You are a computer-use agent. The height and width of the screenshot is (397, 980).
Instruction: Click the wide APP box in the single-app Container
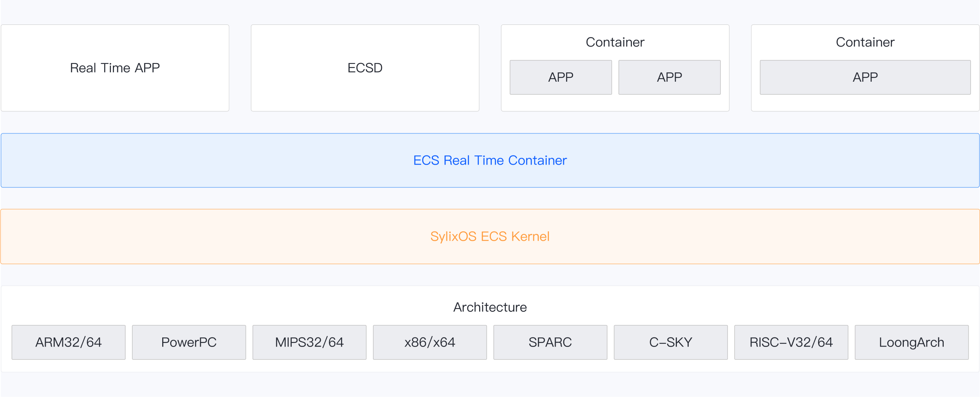pyautogui.click(x=865, y=77)
